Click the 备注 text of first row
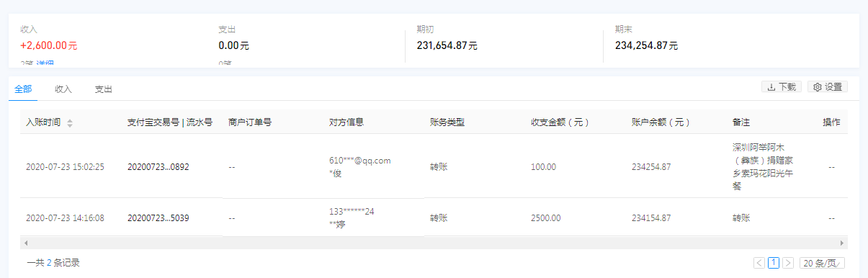The height and width of the screenshot is (278, 868). [763, 166]
